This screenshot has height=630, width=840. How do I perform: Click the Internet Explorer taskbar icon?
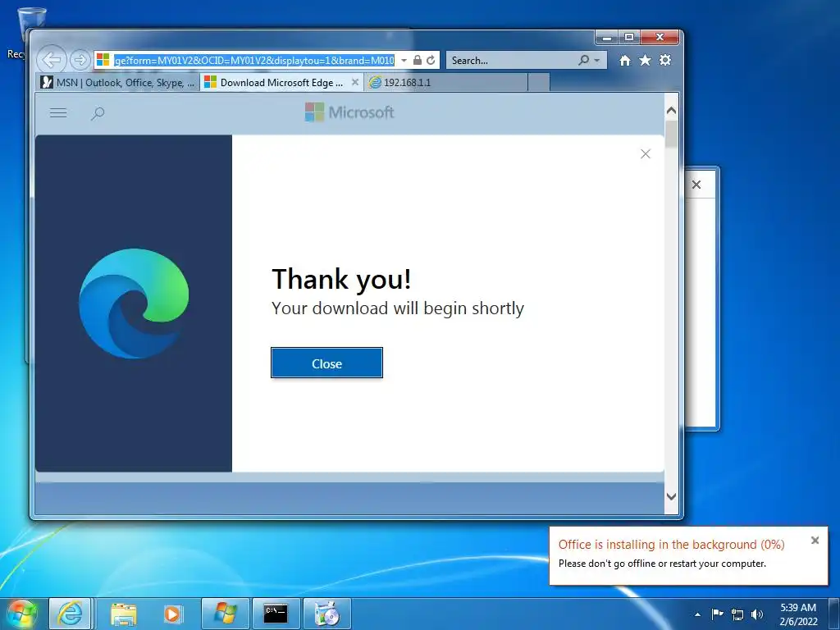71,614
